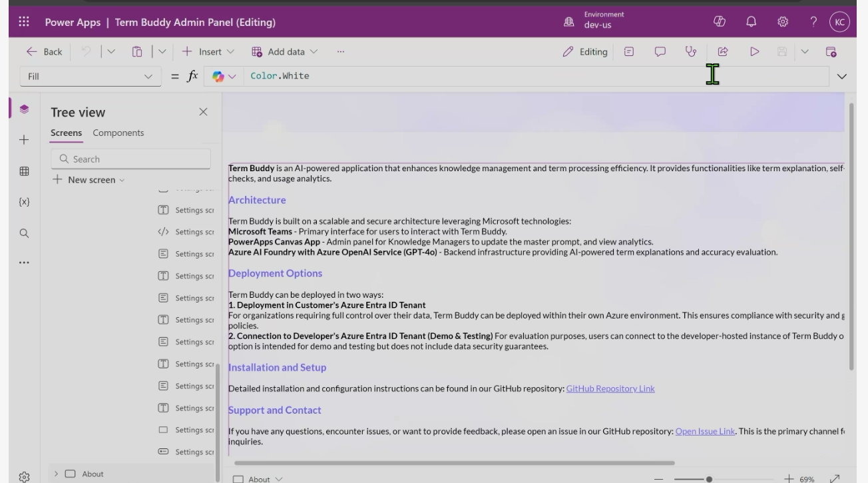Preview the app with Play icon
The height and width of the screenshot is (483, 868).
point(755,51)
